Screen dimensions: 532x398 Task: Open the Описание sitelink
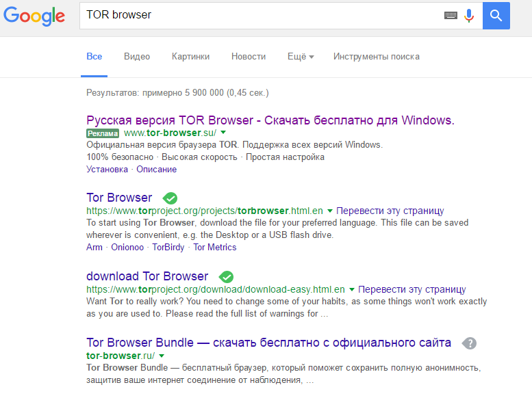click(x=156, y=169)
